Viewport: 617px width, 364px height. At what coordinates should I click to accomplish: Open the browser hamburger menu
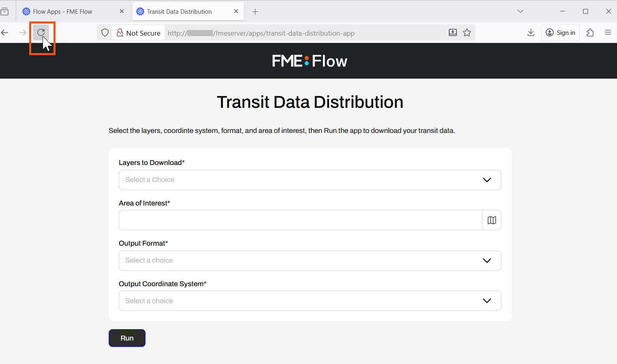tap(608, 33)
